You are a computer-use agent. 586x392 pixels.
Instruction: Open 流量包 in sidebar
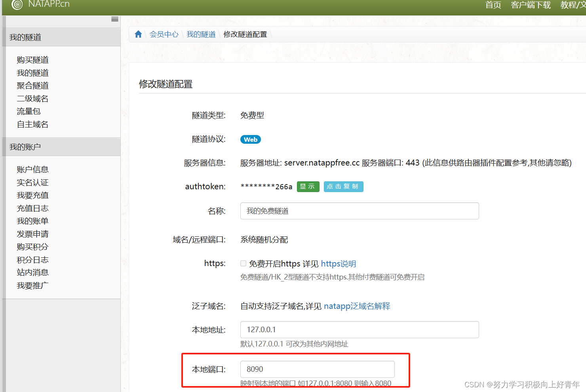(x=29, y=111)
